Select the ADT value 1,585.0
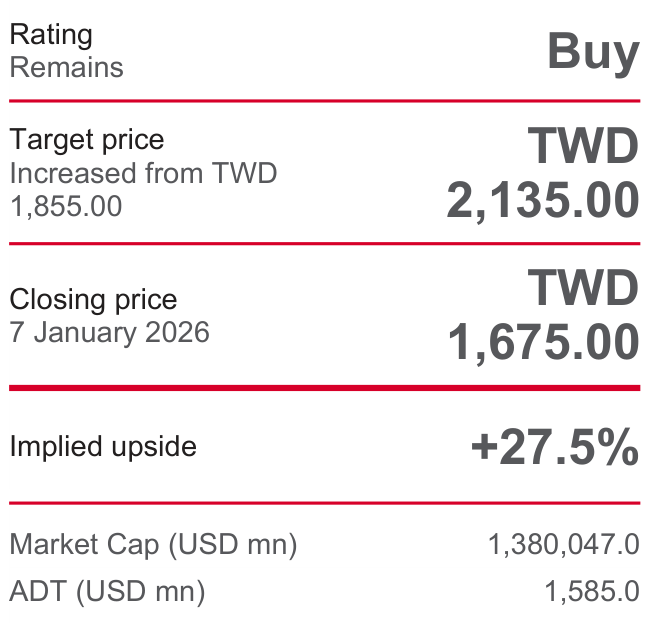653x623 pixels. click(x=592, y=591)
